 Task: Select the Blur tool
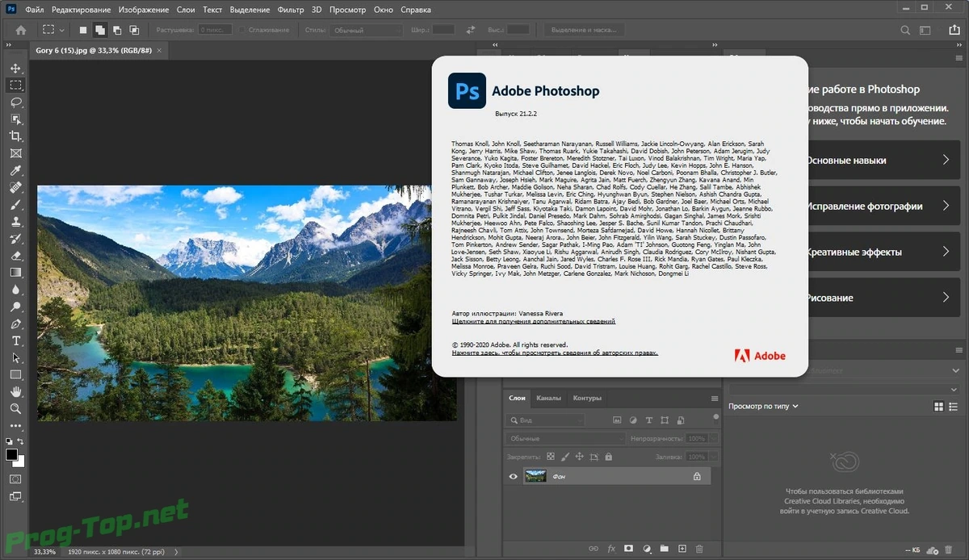15,290
